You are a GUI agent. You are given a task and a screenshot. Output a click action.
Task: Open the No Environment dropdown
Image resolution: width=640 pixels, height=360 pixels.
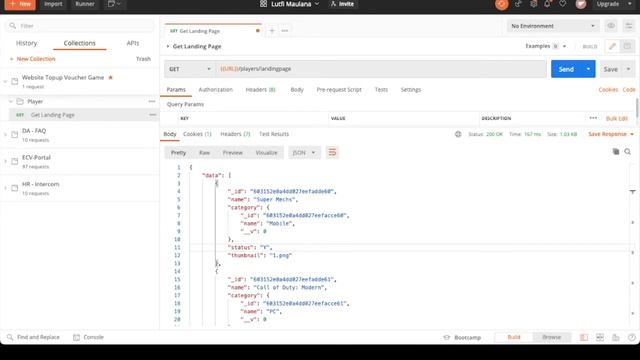coord(553,26)
